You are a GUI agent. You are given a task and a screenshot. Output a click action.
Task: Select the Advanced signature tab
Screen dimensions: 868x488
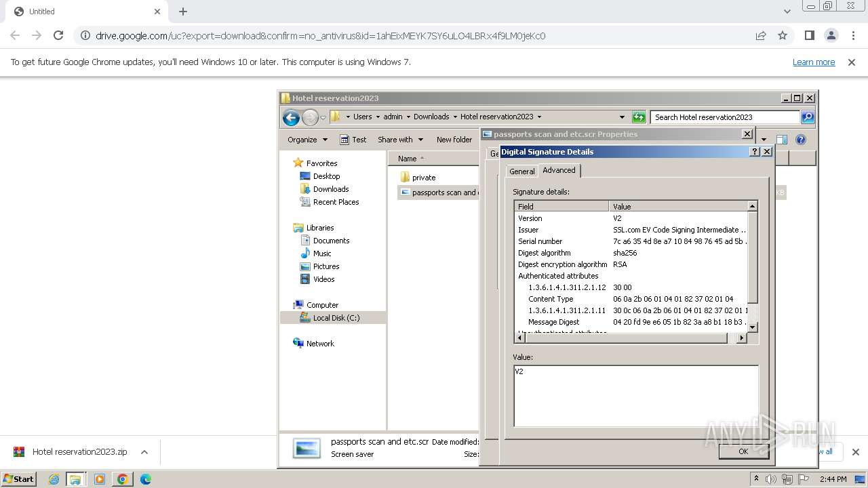[x=559, y=170]
